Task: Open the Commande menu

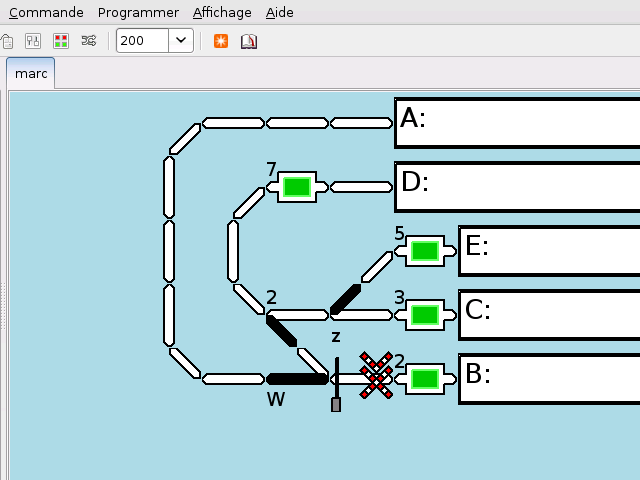Action: 46,13
